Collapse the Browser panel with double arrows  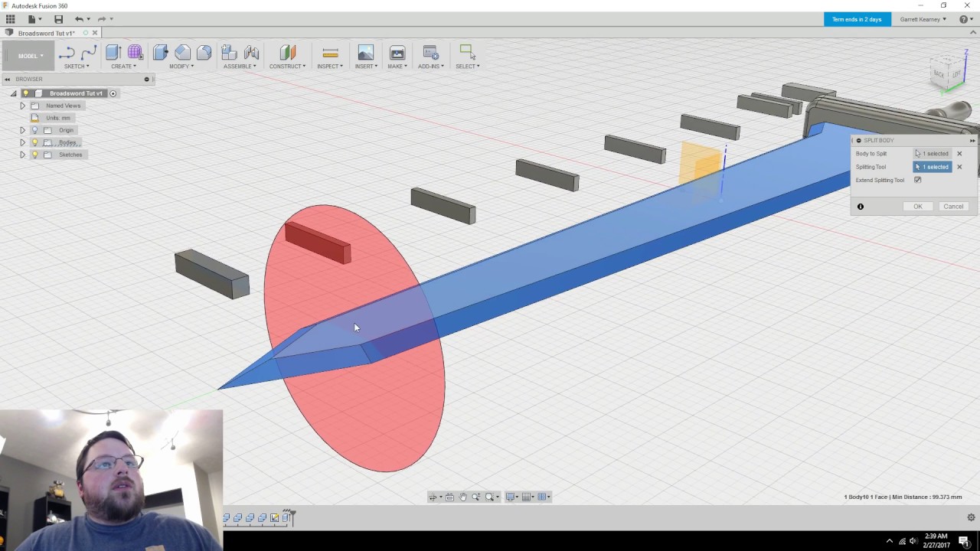[8, 79]
